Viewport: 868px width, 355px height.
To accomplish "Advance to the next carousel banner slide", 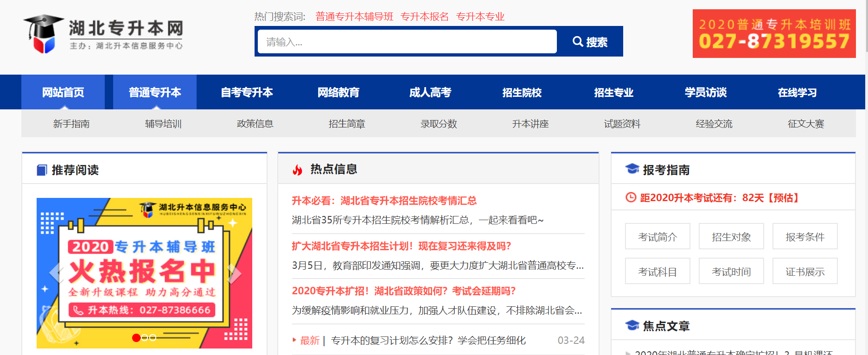I will coord(234,273).
